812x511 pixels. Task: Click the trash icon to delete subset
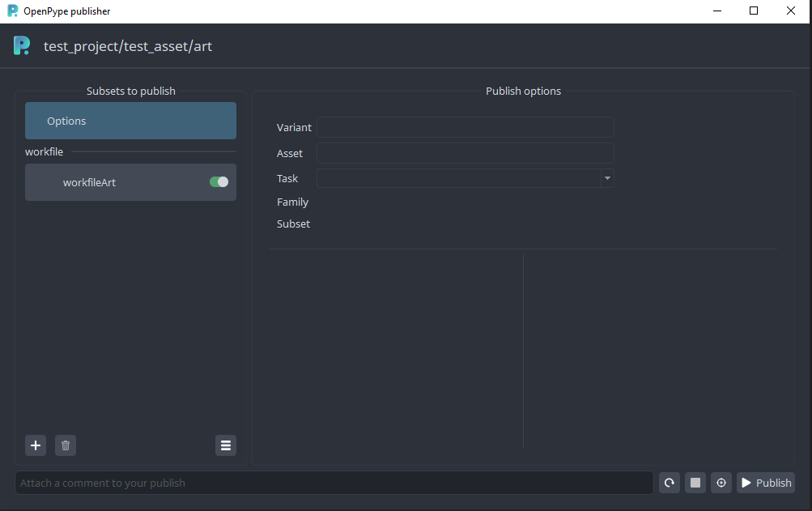coord(66,445)
